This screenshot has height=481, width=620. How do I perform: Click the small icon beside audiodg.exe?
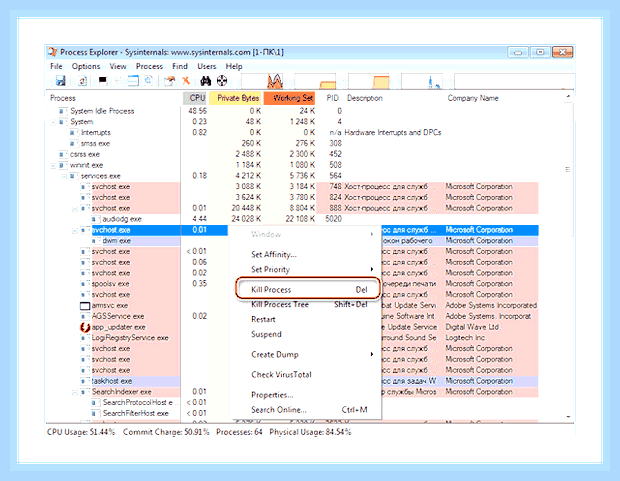tap(95, 219)
